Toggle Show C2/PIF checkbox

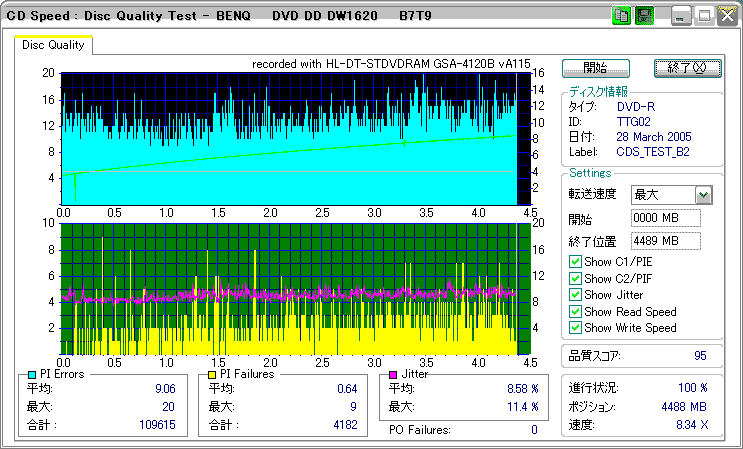click(x=575, y=278)
